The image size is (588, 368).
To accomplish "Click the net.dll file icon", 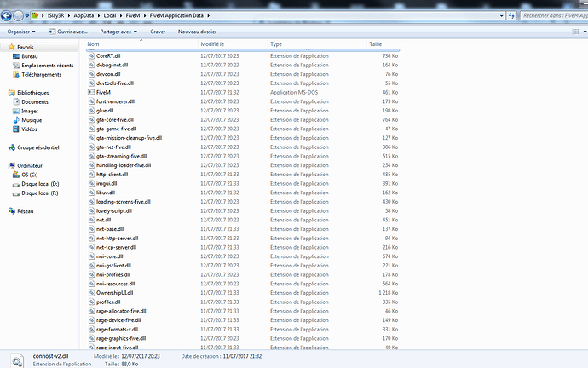I will coord(91,220).
